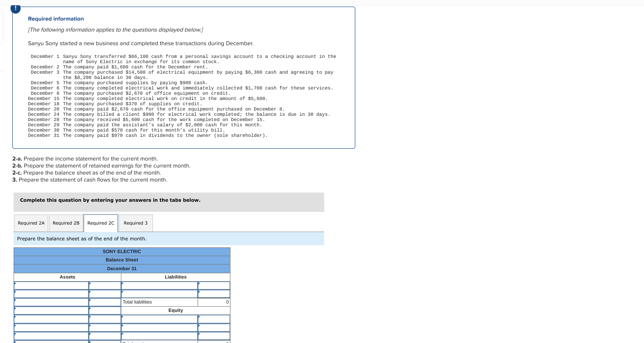Click second asset amount field

pyautogui.click(x=105, y=294)
